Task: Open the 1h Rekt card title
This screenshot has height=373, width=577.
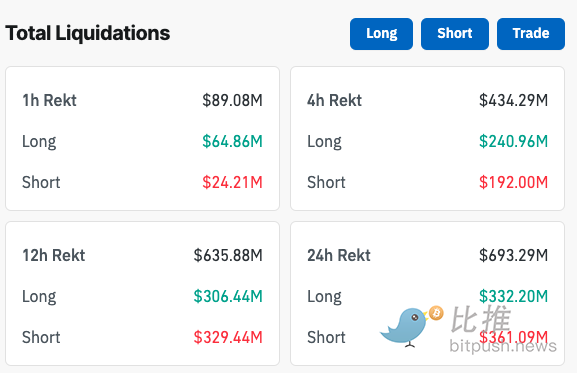Action: 49,100
